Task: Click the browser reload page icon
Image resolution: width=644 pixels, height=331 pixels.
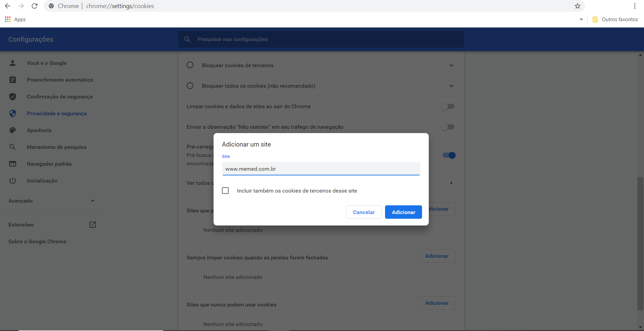Action: tap(34, 6)
